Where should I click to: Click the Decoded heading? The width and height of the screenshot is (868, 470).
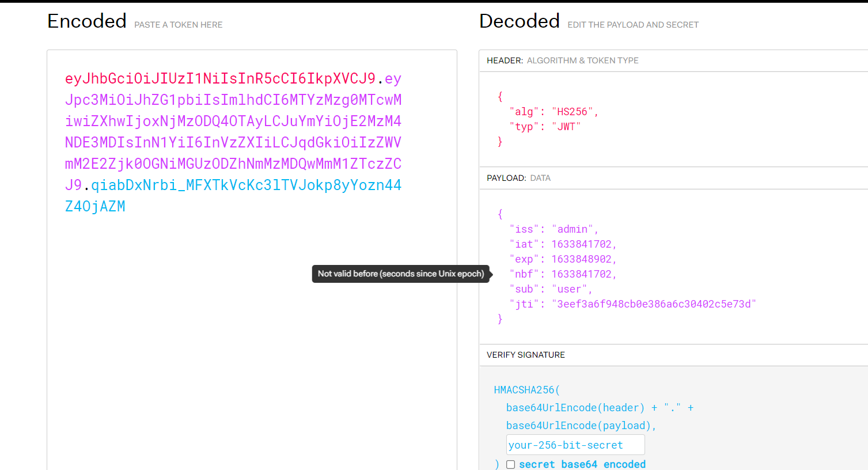click(x=520, y=21)
